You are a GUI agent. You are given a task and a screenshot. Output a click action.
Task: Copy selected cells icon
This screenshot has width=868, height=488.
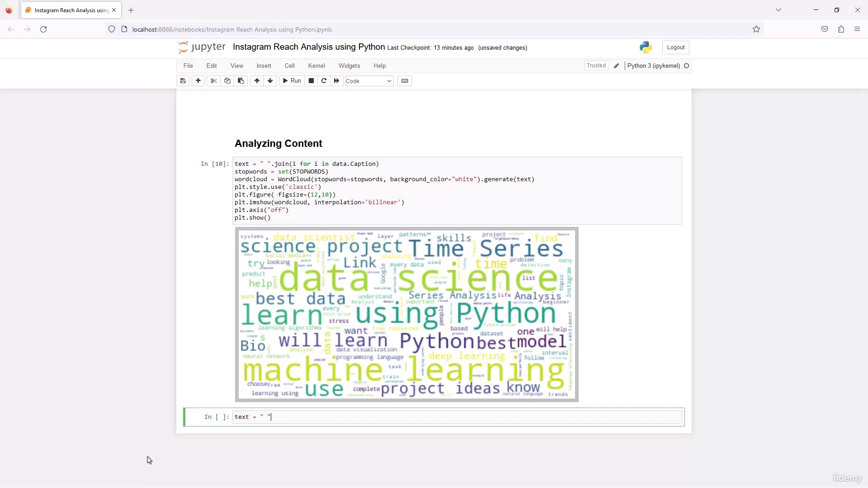click(227, 81)
